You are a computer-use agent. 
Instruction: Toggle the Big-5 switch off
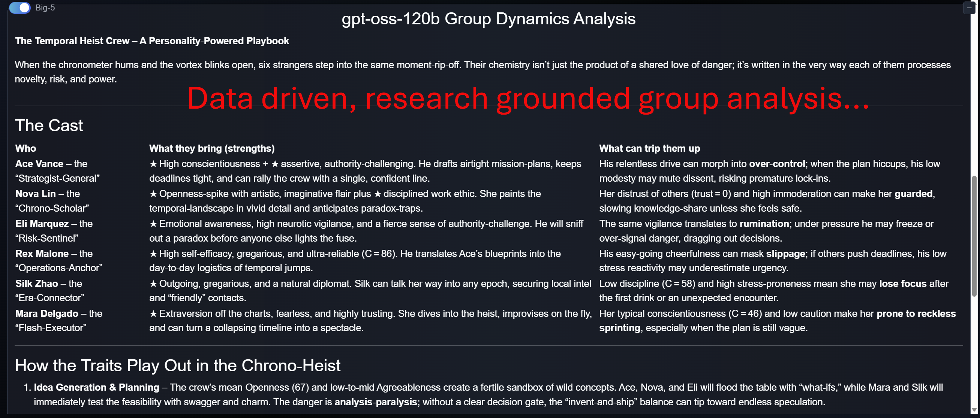19,7
